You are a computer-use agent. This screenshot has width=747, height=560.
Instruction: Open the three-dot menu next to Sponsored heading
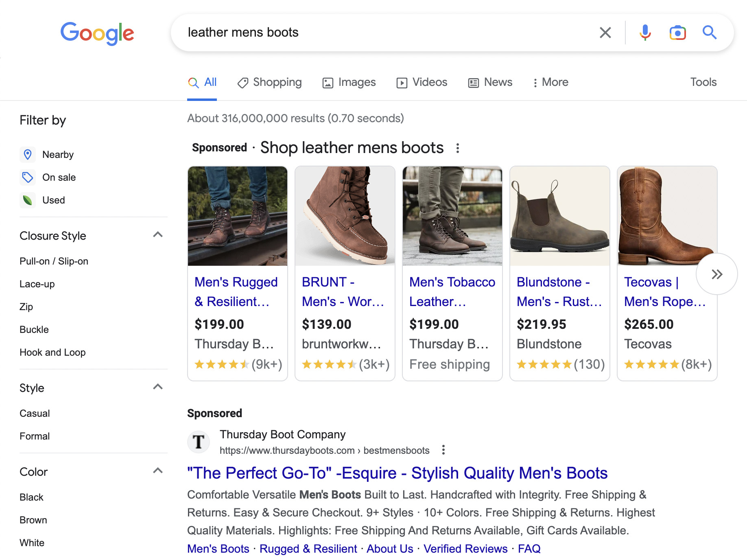click(x=458, y=149)
